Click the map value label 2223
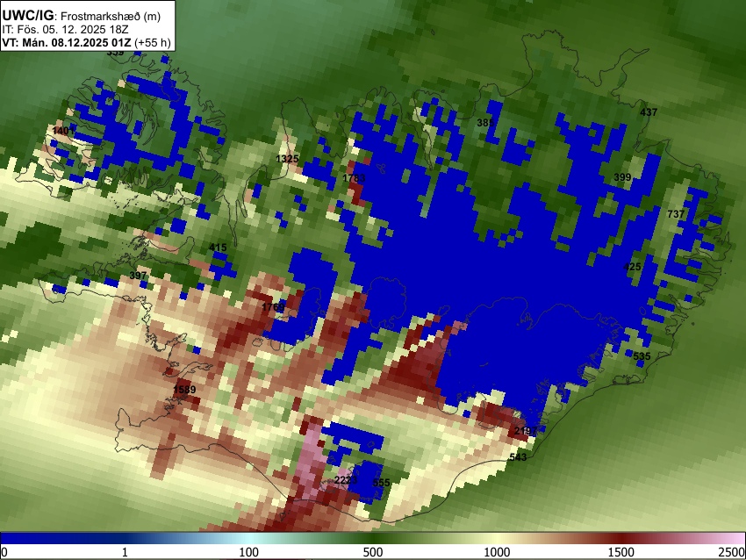The height and width of the screenshot is (560, 746). coord(346,480)
